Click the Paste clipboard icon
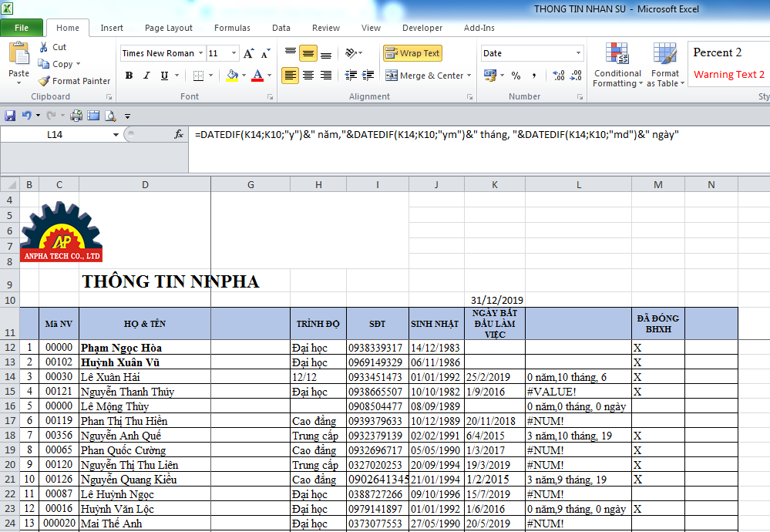 (x=18, y=54)
